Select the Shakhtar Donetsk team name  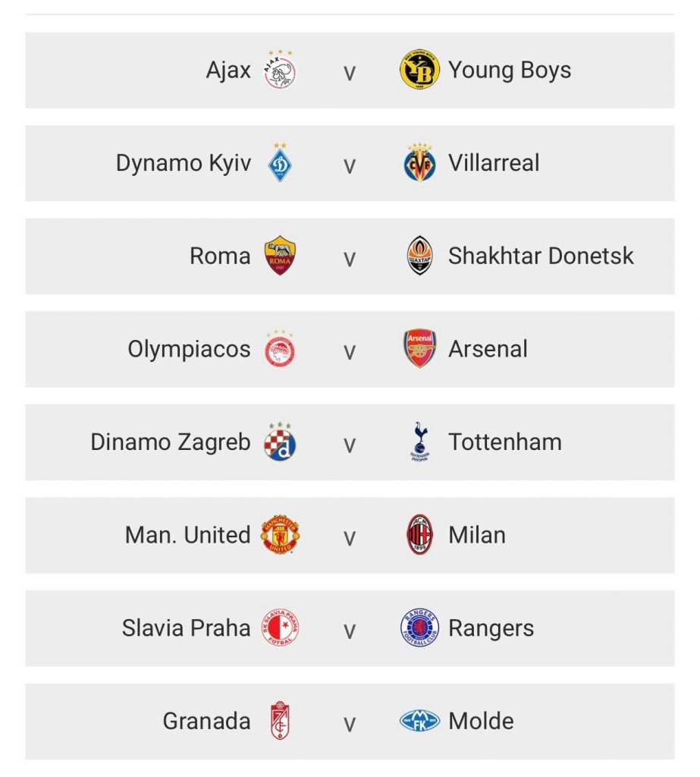point(541,256)
